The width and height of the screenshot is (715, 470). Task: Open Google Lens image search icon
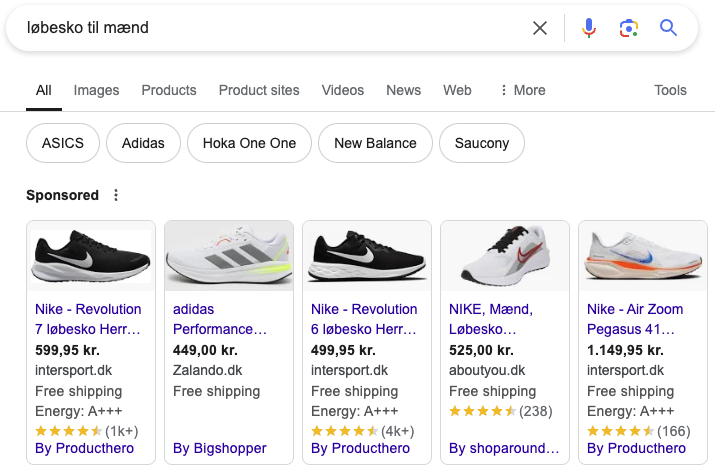tap(628, 28)
